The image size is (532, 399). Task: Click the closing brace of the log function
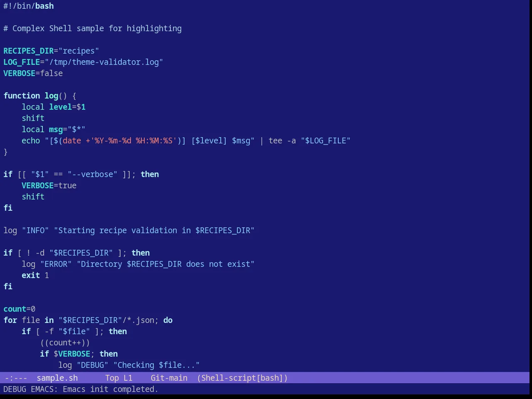(5, 152)
